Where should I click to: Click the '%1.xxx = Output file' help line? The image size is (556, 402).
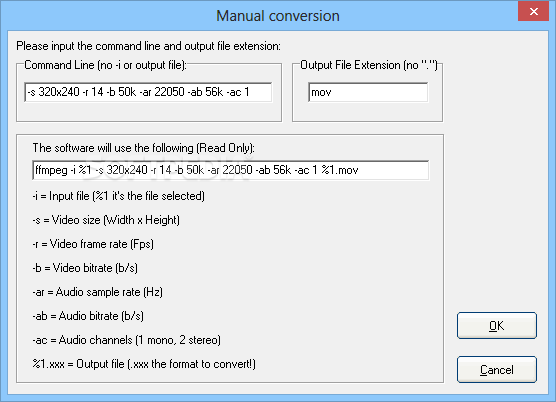click(144, 364)
